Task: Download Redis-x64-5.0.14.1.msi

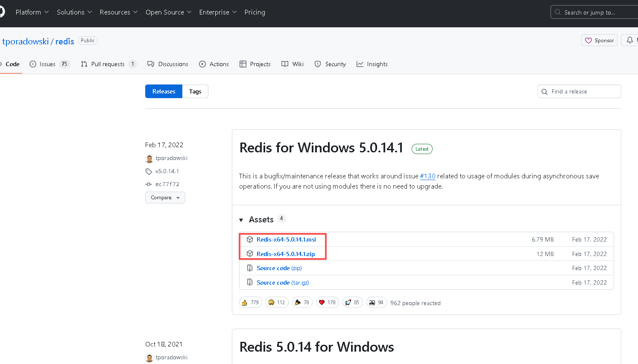Action: pos(286,239)
